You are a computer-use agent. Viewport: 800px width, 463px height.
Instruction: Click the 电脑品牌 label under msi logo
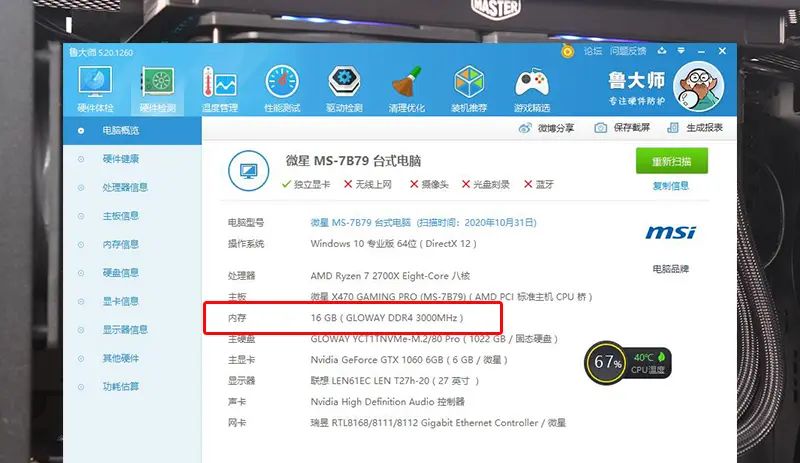coord(670,269)
